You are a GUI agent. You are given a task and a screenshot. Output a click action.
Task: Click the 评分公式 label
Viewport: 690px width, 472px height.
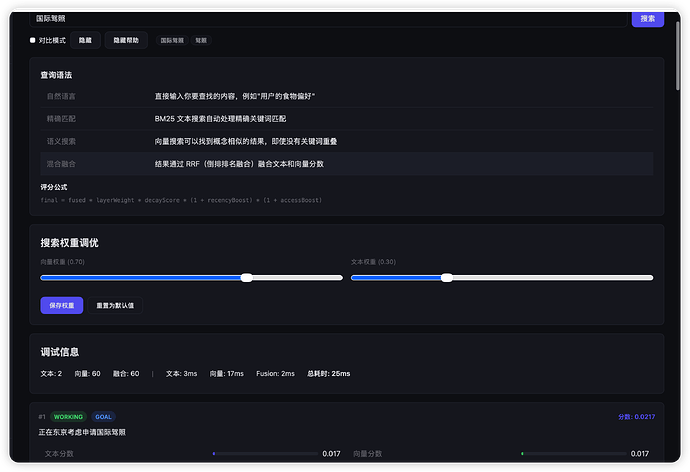pos(54,187)
